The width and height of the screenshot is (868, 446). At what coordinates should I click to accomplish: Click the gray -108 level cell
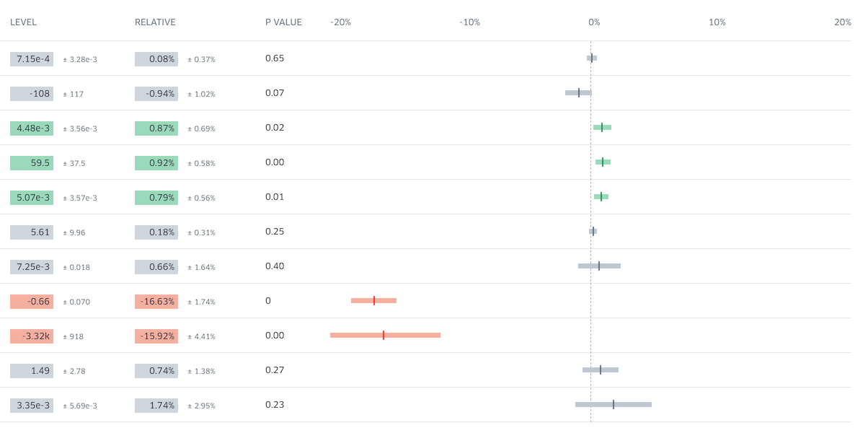click(32, 94)
